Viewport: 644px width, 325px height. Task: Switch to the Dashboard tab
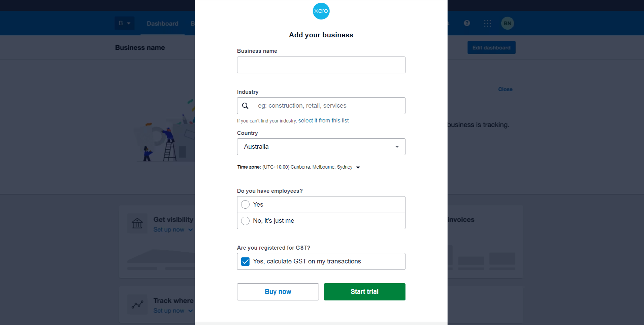click(162, 24)
